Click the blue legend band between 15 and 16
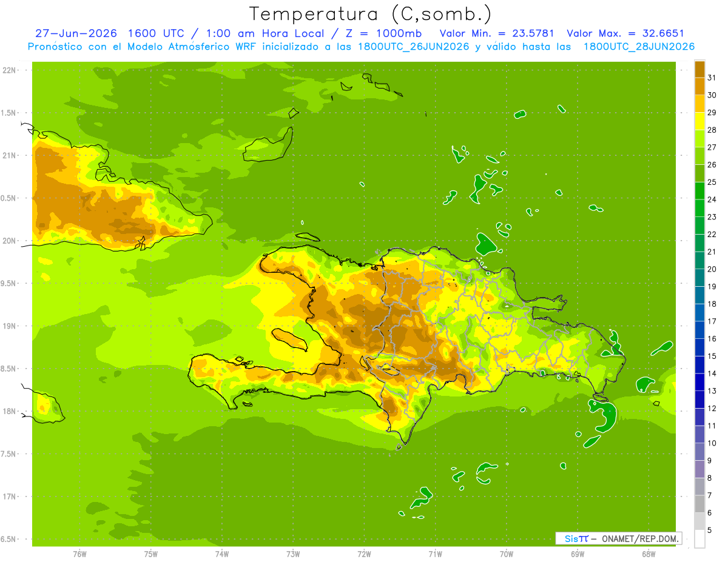The image size is (728, 562). tap(699, 347)
